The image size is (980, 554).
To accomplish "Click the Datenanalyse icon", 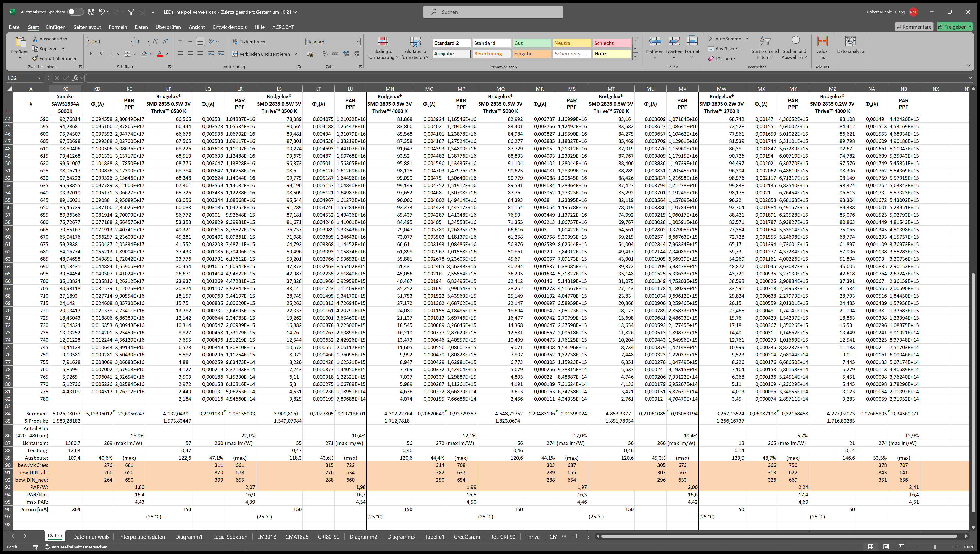I will (x=850, y=41).
